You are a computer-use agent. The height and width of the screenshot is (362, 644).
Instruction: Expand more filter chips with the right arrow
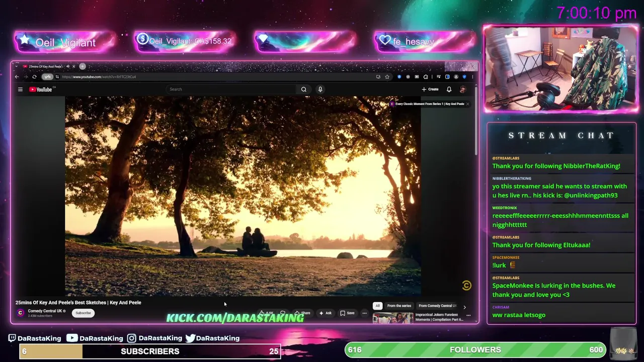pyautogui.click(x=464, y=307)
